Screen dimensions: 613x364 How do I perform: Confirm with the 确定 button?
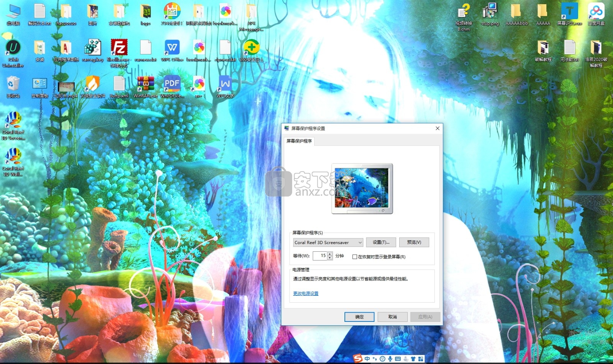pyautogui.click(x=359, y=317)
